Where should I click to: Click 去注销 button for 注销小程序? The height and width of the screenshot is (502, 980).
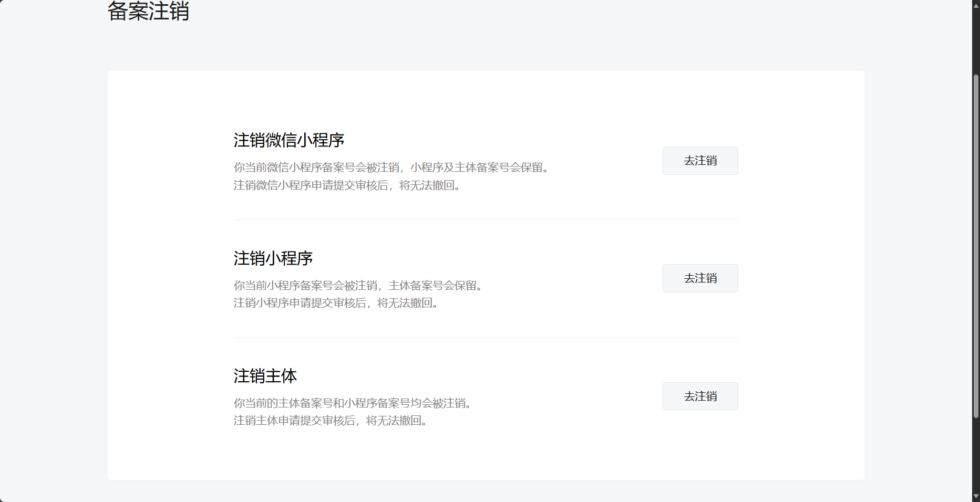pos(700,278)
